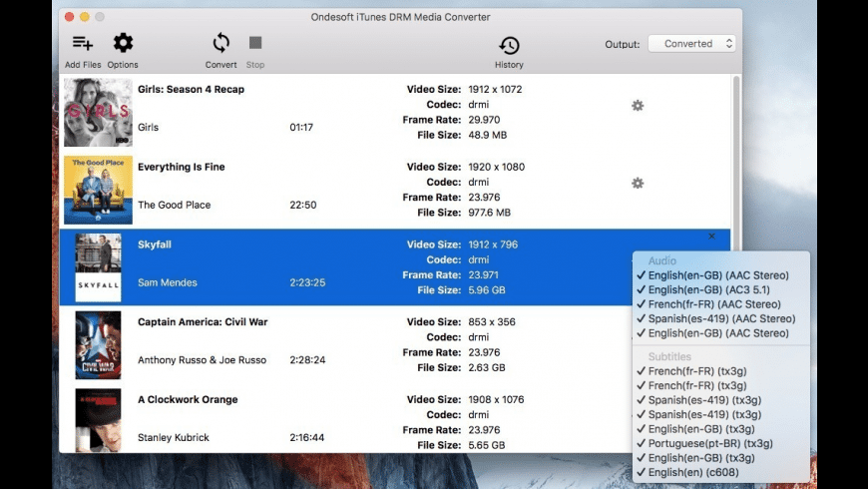868x489 pixels.
Task: Toggle second French(fr-FR) (tx3g) subtitle
Action: coord(720,385)
